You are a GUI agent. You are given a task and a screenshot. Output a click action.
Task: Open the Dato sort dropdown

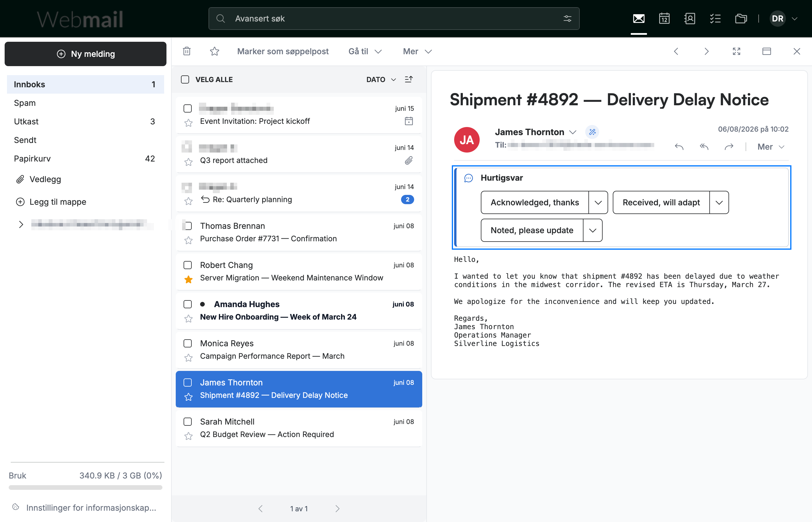coord(381,79)
